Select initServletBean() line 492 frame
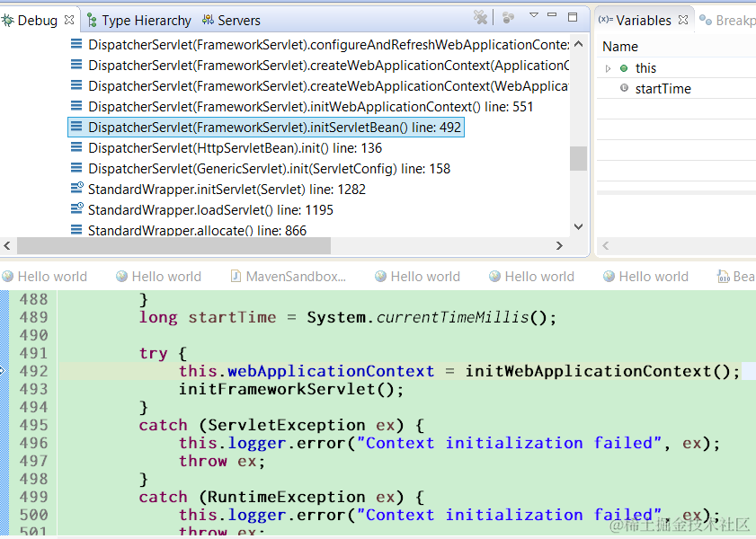Screen dimensions: 756x539 pos(266,128)
